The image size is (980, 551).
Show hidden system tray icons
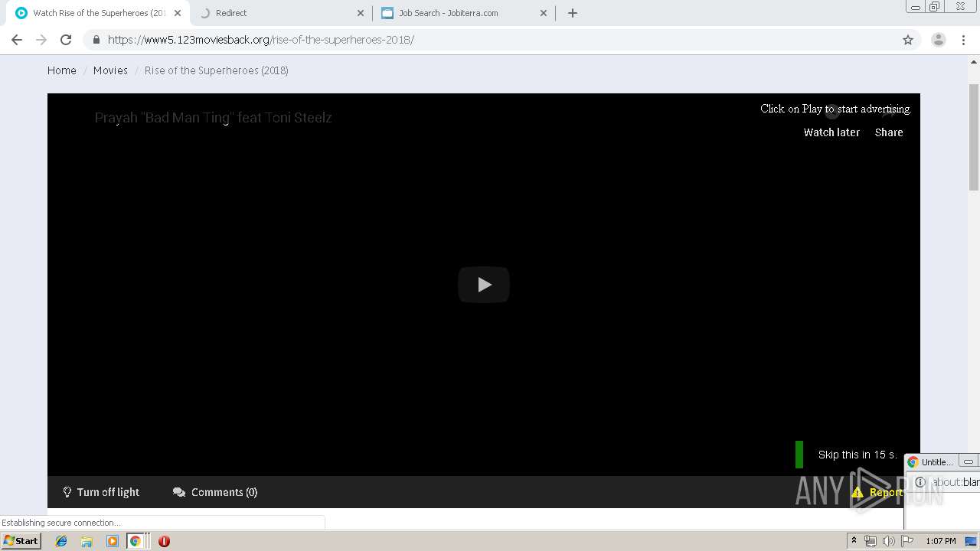[854, 541]
